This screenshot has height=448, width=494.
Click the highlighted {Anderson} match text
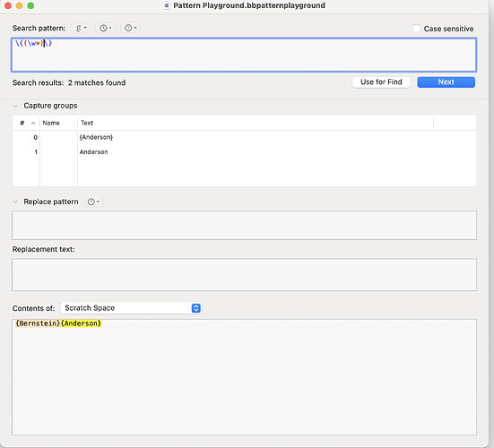(x=81, y=323)
